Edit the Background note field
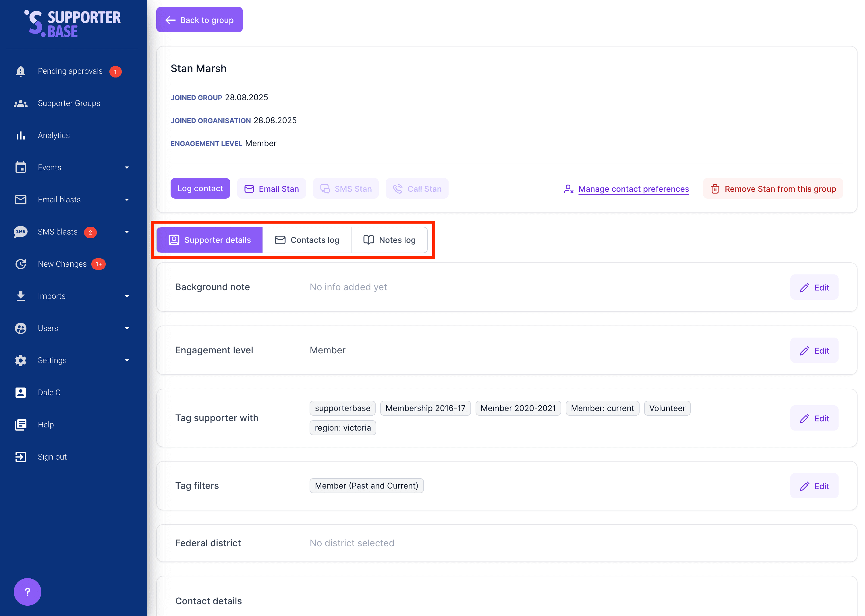Image resolution: width=865 pixels, height=616 pixels. [x=814, y=288]
